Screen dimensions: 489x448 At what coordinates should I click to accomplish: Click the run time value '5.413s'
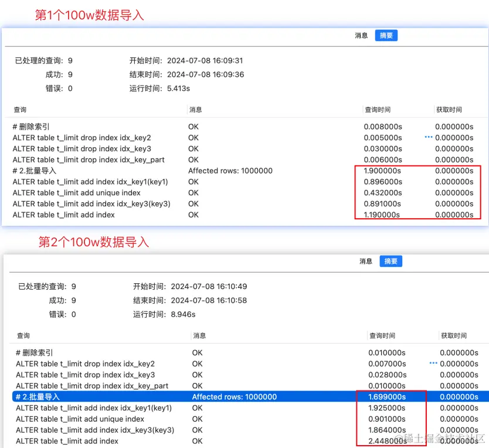tap(178, 89)
